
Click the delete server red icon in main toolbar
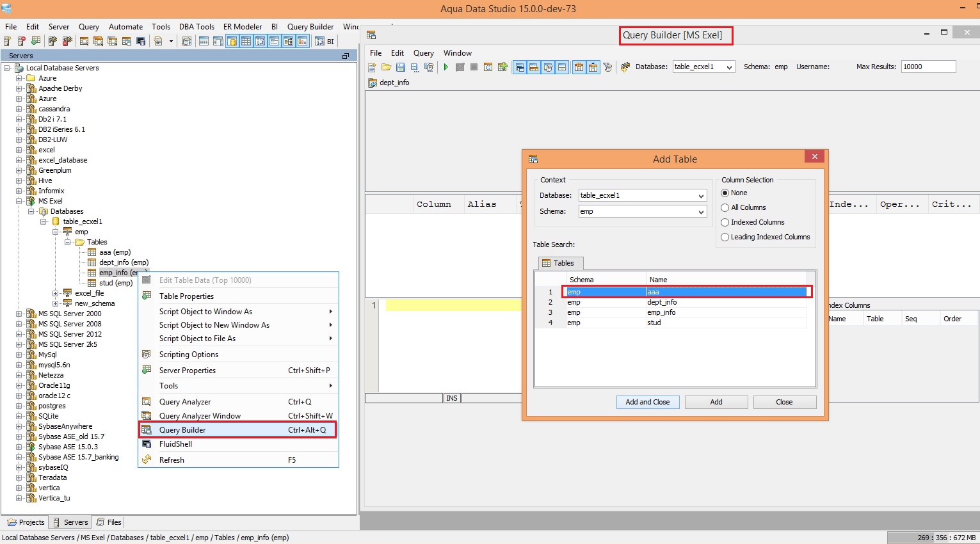(22, 41)
